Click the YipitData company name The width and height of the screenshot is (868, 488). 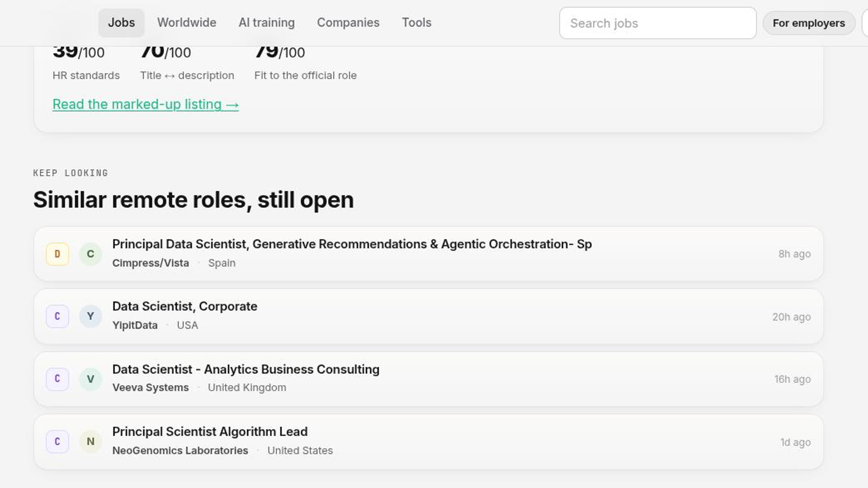tap(135, 325)
